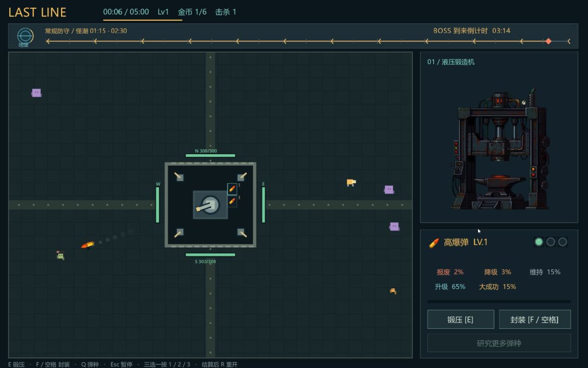This screenshot has height=368, width=588.
Task: Select the northwest corner turret
Action: (x=179, y=177)
